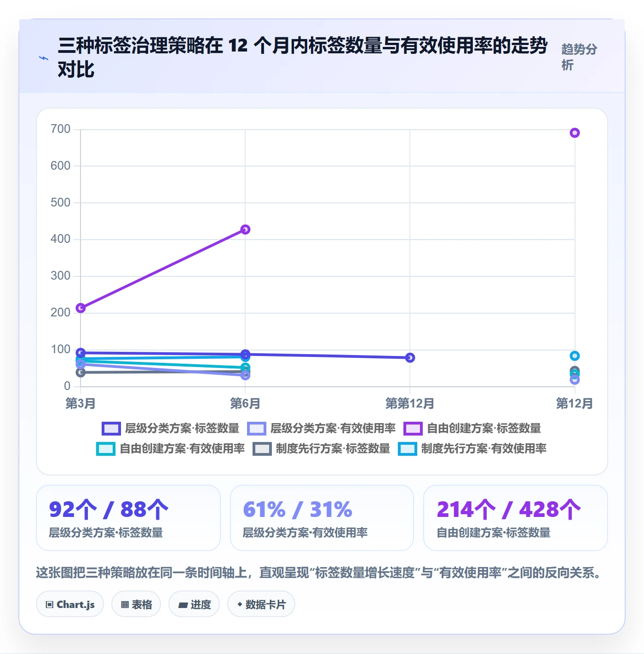The height and width of the screenshot is (654, 644).
Task: Toggle legend item 层级分类方案·标签数量
Action: tap(171, 429)
